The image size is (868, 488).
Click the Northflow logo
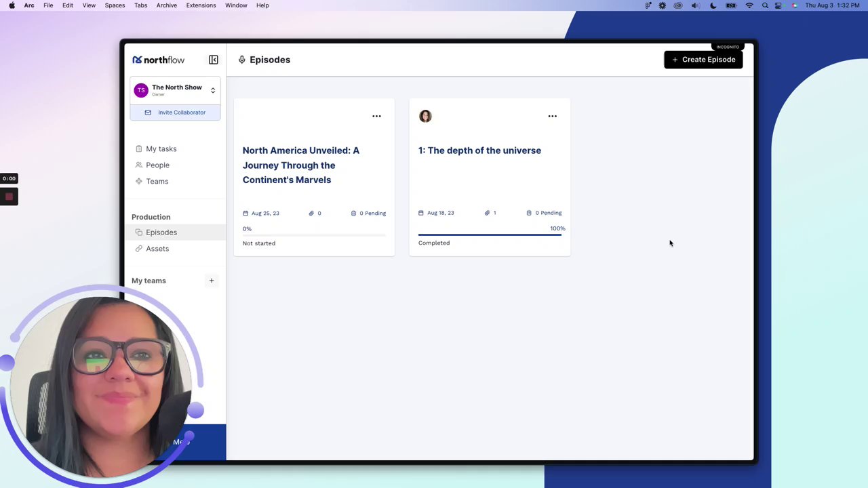[x=159, y=60]
